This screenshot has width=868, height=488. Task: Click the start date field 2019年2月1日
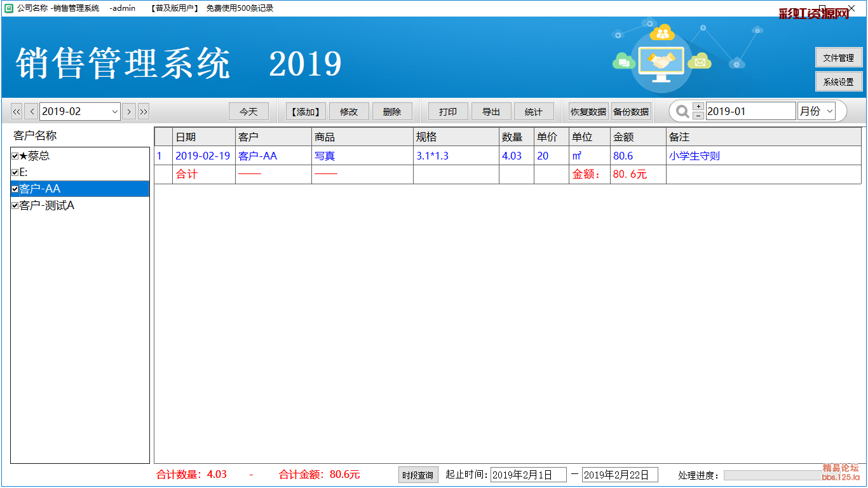(528, 475)
